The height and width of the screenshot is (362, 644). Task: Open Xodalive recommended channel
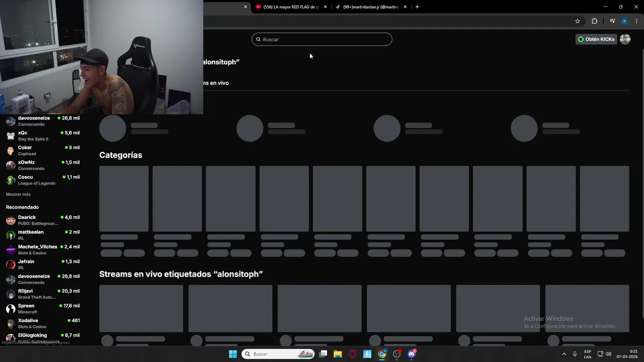[43, 323]
